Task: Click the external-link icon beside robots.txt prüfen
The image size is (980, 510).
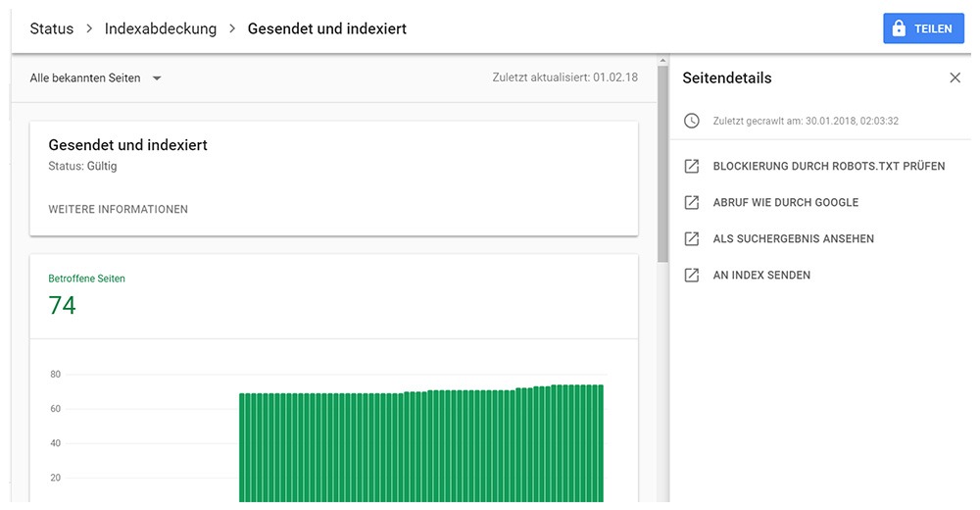Action: click(691, 166)
